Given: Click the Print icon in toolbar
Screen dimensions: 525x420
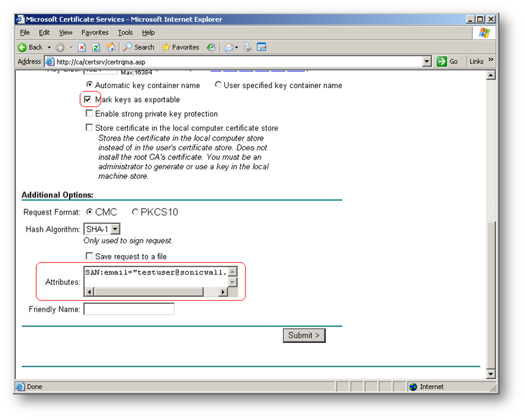Looking at the screenshot, I should point(248,47).
